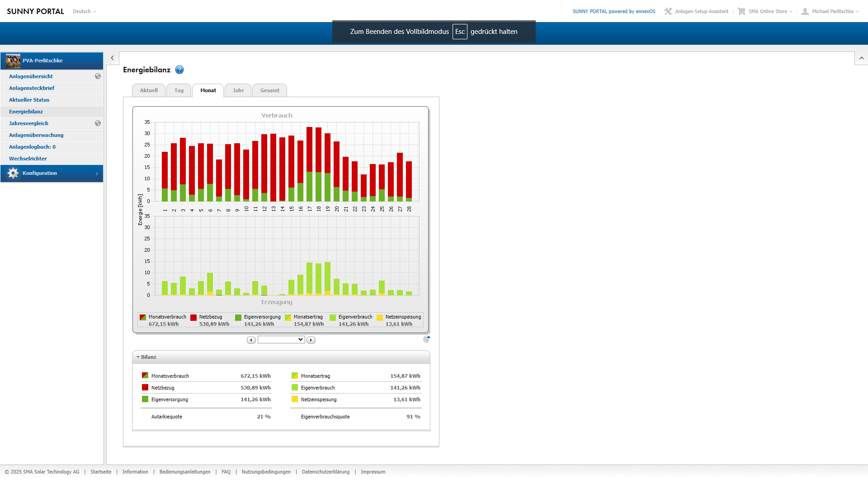The height and width of the screenshot is (488, 868).
Task: Click the globe icon next to Anlagenübersicht
Action: coord(98,76)
